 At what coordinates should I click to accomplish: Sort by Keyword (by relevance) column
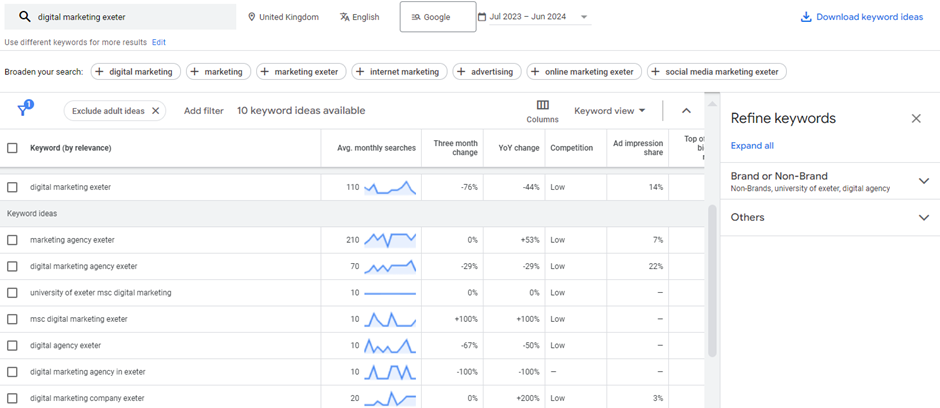(x=71, y=148)
